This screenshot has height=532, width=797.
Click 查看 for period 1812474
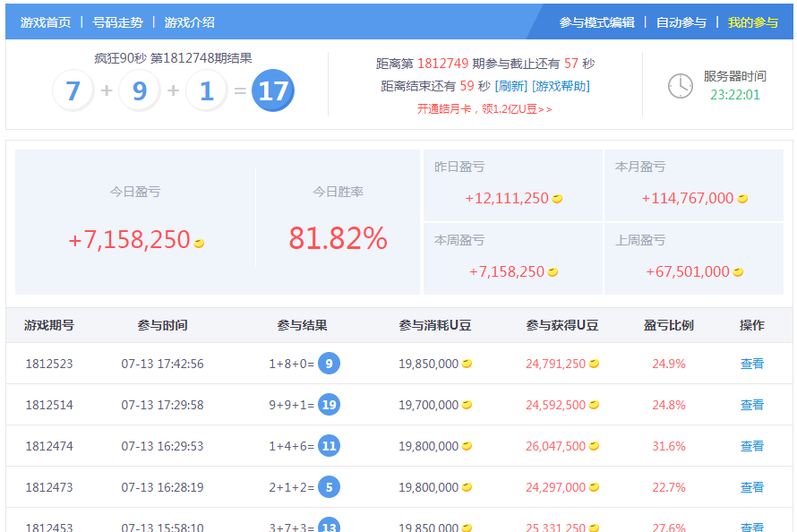[751, 446]
